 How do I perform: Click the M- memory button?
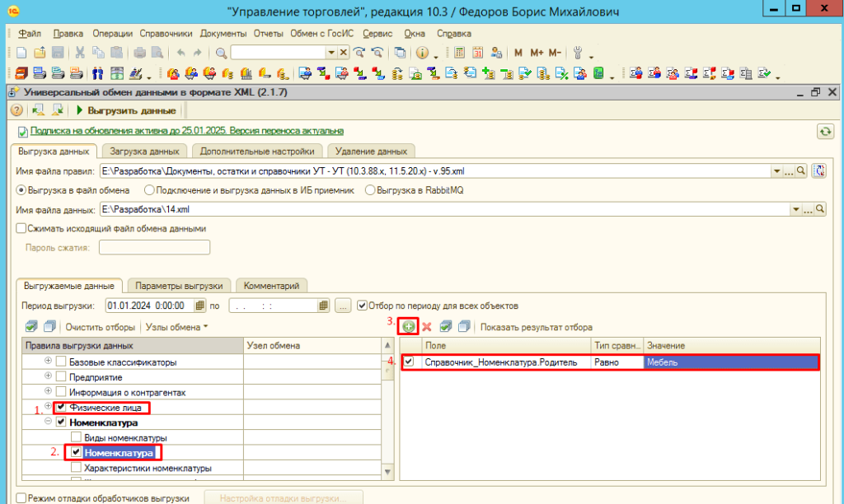coord(555,53)
